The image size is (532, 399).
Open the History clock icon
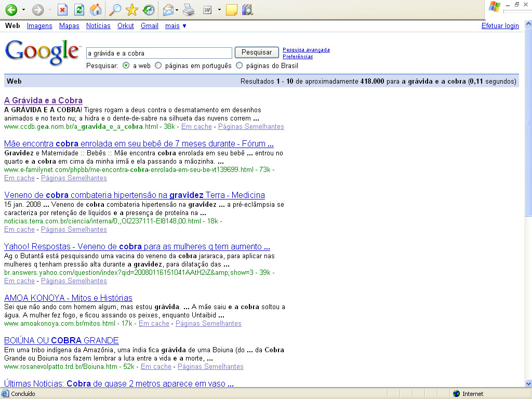(x=149, y=10)
